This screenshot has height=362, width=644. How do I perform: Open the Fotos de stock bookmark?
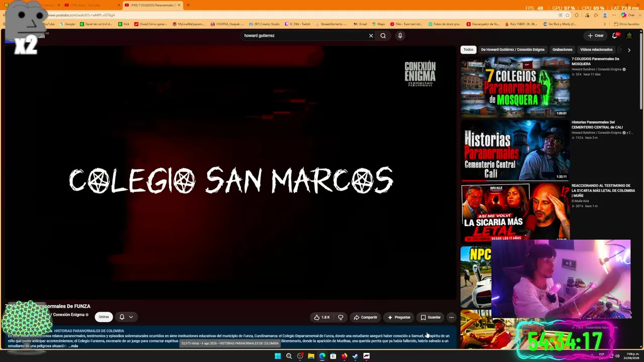(444, 24)
